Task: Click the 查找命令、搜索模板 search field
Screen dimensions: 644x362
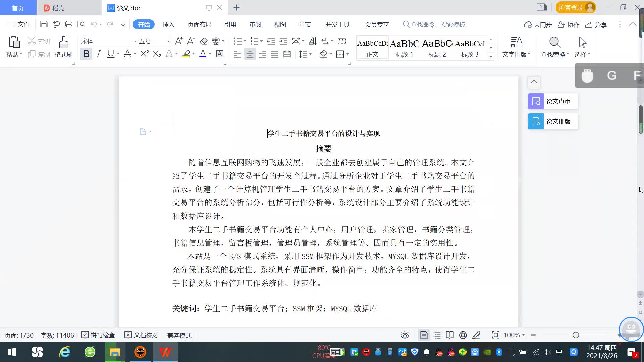Action: [438, 25]
